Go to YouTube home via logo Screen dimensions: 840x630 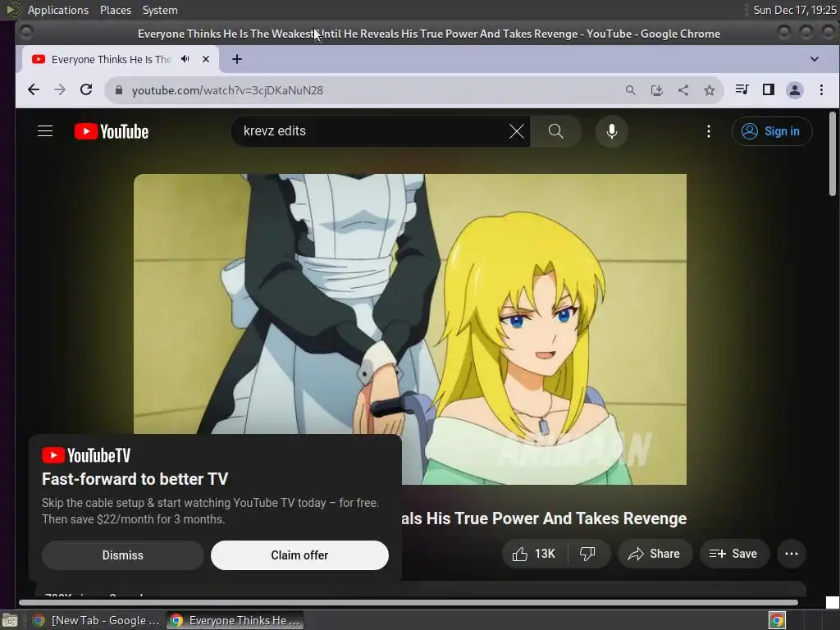[112, 131]
